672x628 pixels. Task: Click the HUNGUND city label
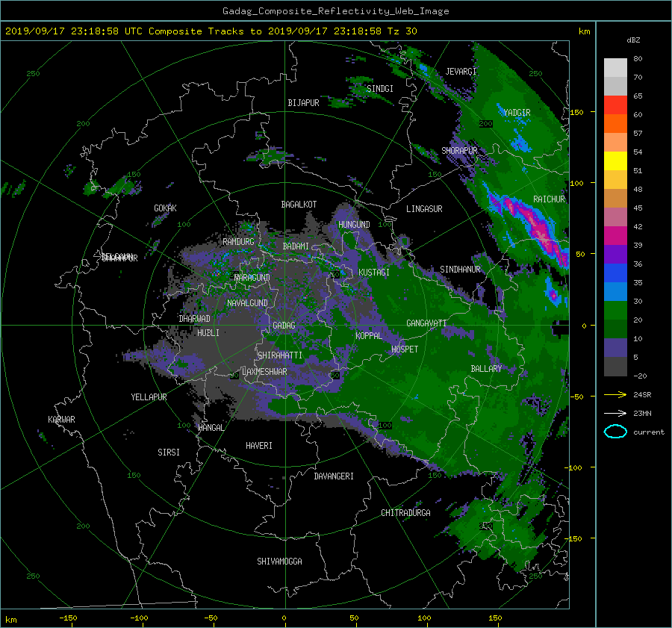(x=354, y=225)
